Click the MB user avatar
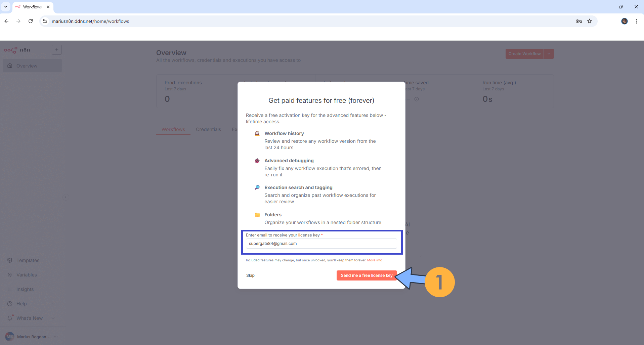This screenshot has height=345, width=644. (10, 336)
